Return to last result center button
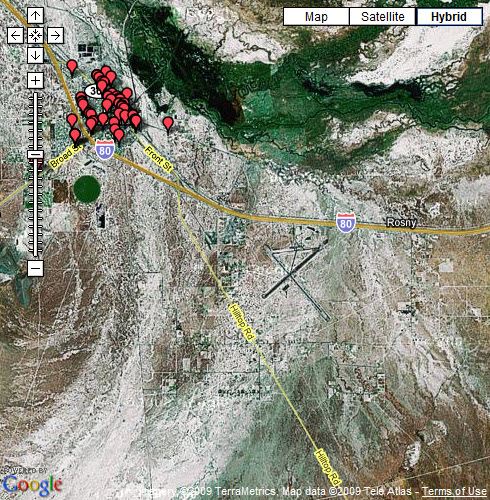This screenshot has width=490, height=500. click(35, 35)
